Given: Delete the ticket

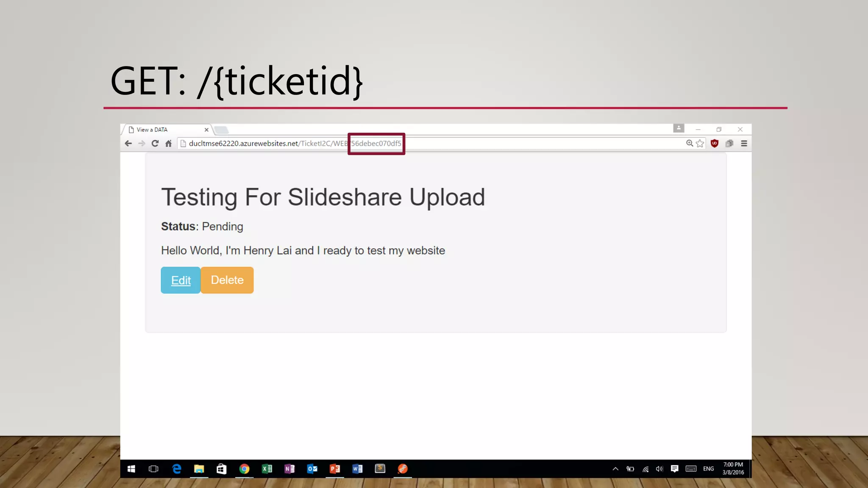Looking at the screenshot, I should point(227,280).
